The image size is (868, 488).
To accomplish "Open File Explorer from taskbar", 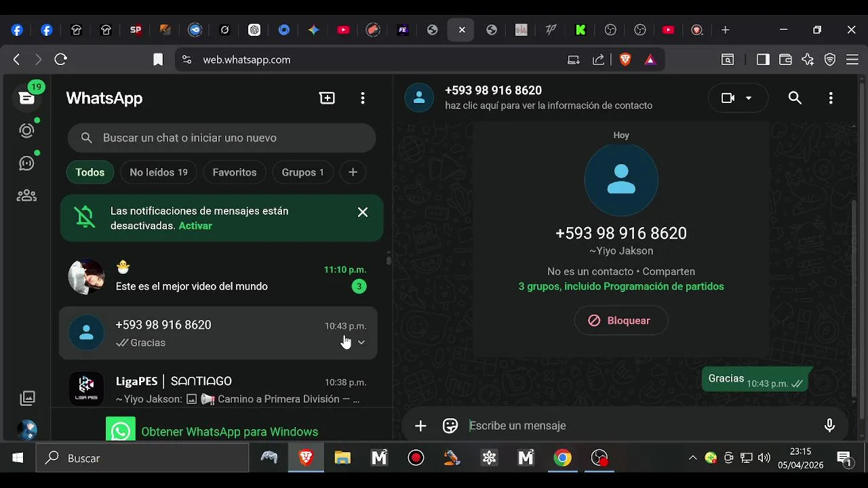I will click(342, 458).
